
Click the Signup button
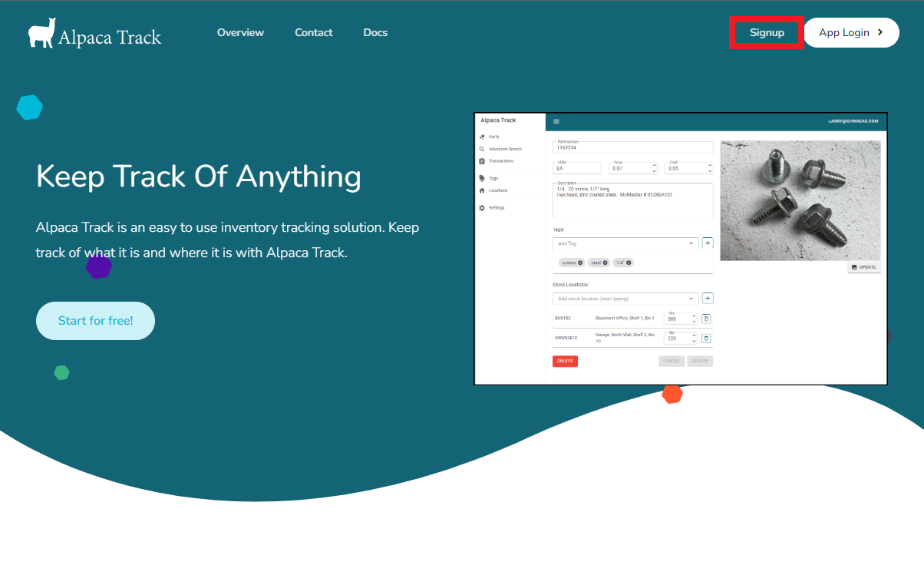[x=767, y=33]
